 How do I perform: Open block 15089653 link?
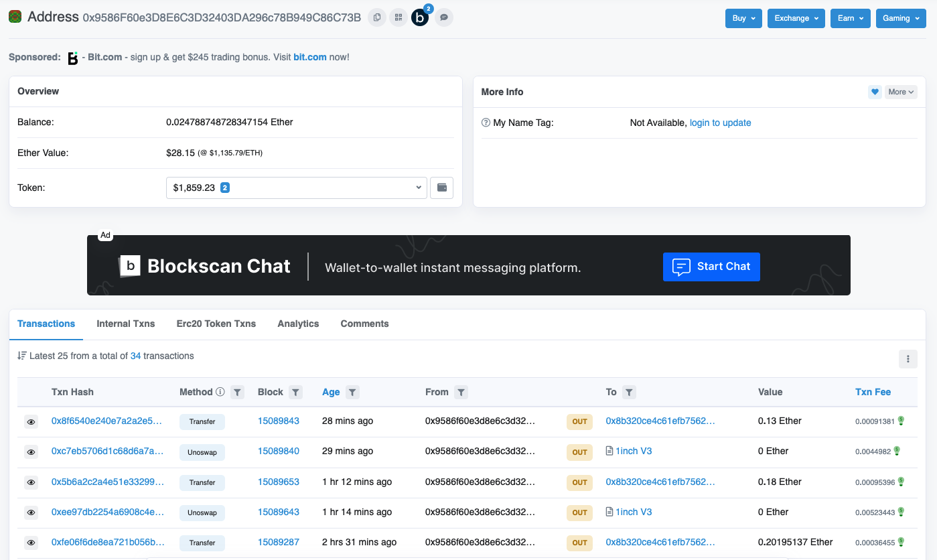point(278,482)
